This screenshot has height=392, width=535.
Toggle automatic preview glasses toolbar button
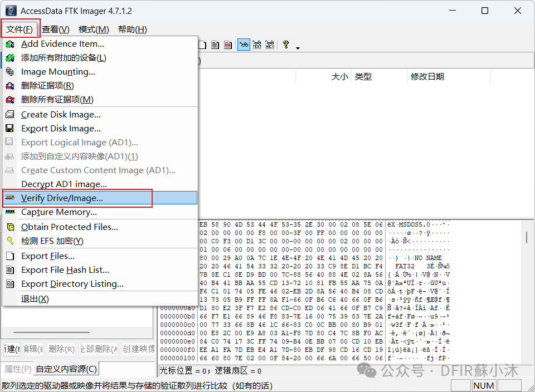click(244, 45)
